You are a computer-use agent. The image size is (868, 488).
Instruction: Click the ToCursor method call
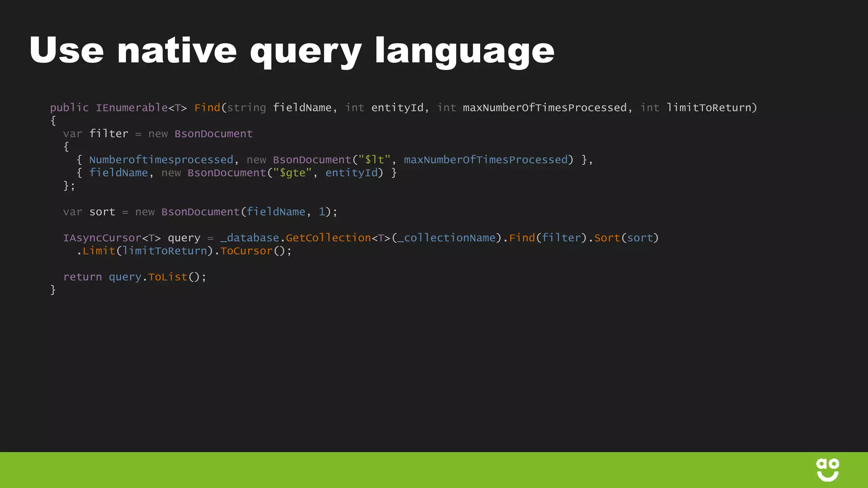coord(246,251)
